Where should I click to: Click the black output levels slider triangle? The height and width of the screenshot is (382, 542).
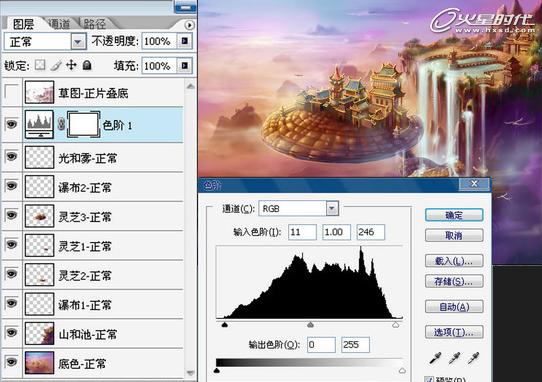217,371
